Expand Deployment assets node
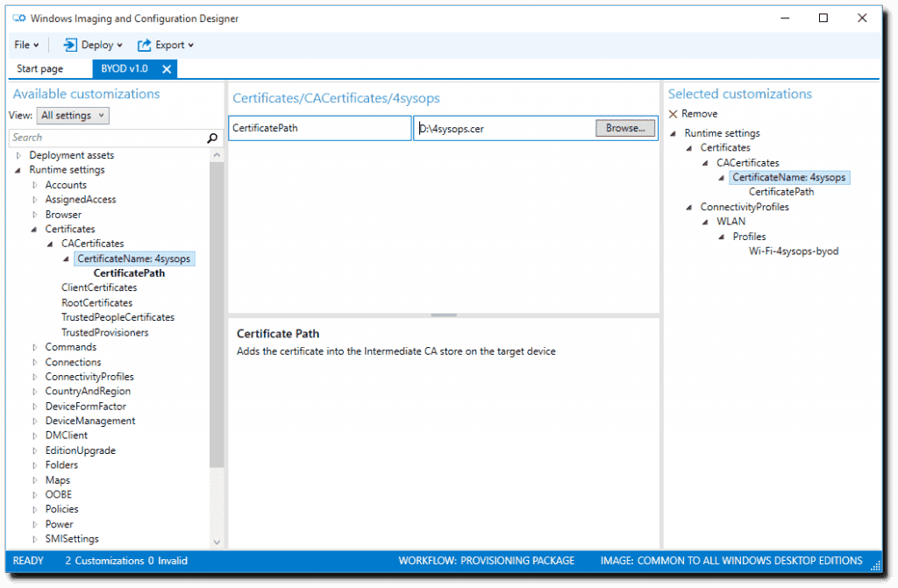The image size is (898, 588). [x=19, y=155]
